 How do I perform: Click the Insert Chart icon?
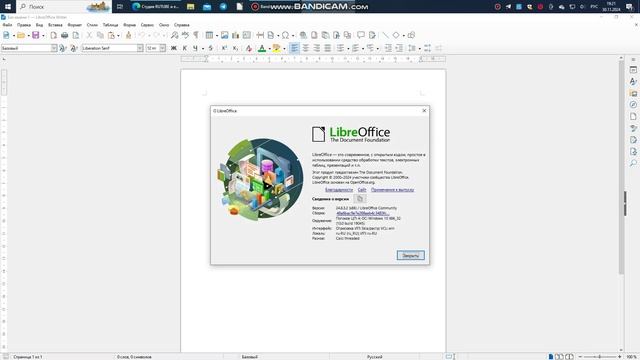tap(236, 36)
